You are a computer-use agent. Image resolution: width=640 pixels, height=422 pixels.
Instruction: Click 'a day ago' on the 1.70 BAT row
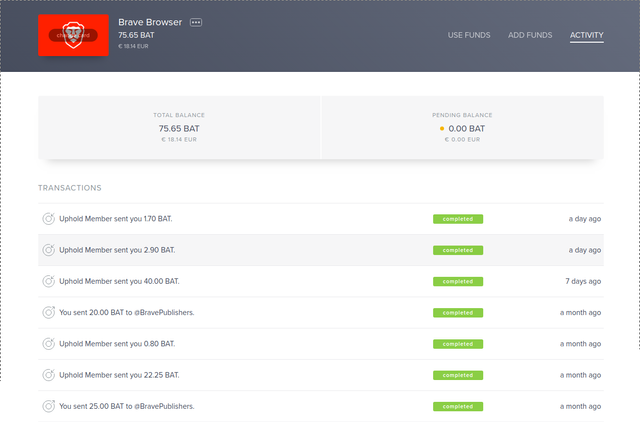click(585, 219)
